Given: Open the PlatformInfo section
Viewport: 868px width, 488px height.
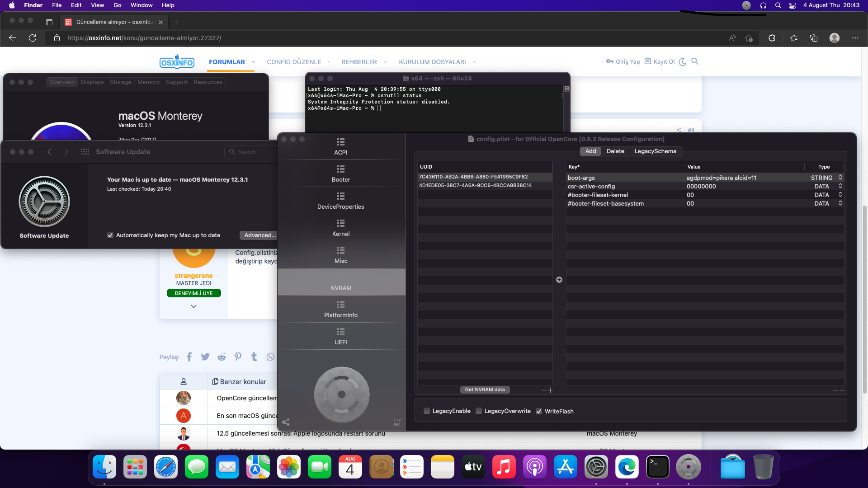Looking at the screenshot, I should 341,309.
